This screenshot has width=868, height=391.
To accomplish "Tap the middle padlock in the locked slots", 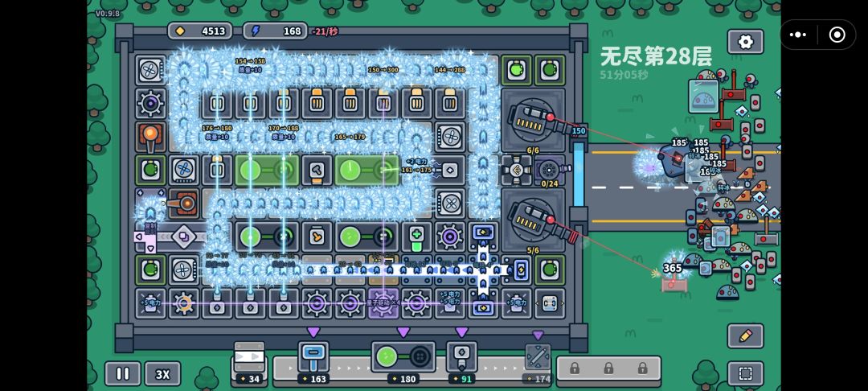I will point(608,368).
